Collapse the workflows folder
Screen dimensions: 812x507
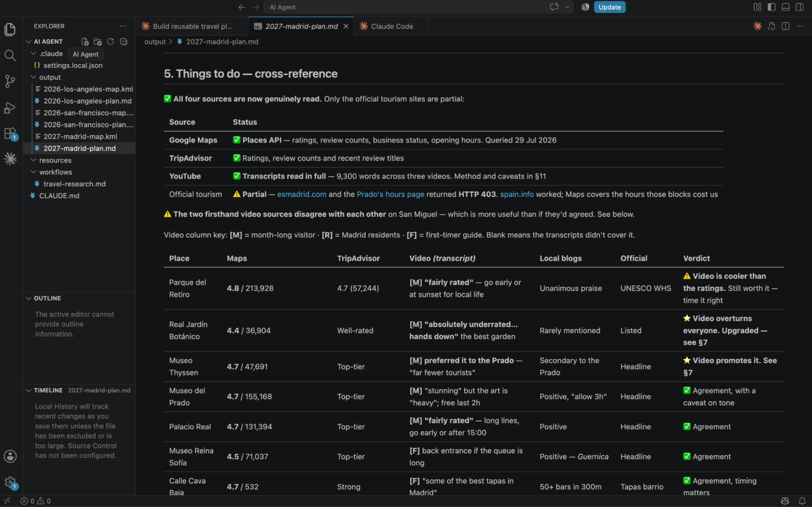point(33,172)
